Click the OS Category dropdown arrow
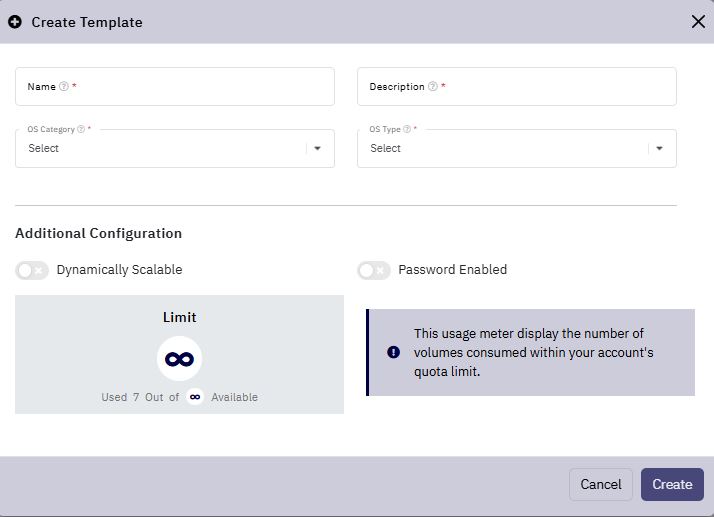714x517 pixels. pyautogui.click(x=317, y=148)
